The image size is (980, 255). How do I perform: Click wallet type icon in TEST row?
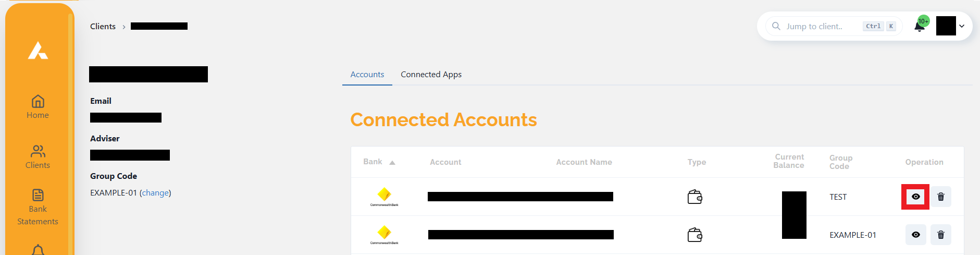pyautogui.click(x=695, y=197)
